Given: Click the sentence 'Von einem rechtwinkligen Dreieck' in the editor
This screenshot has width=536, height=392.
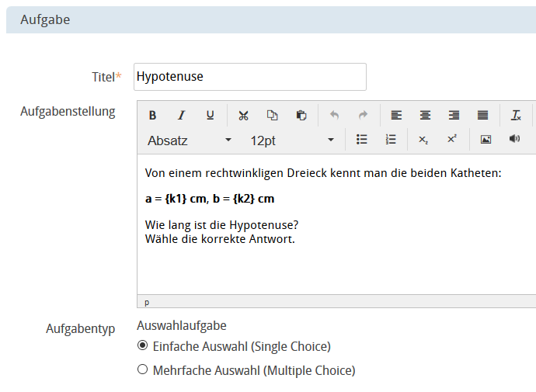Looking at the screenshot, I should [x=214, y=173].
